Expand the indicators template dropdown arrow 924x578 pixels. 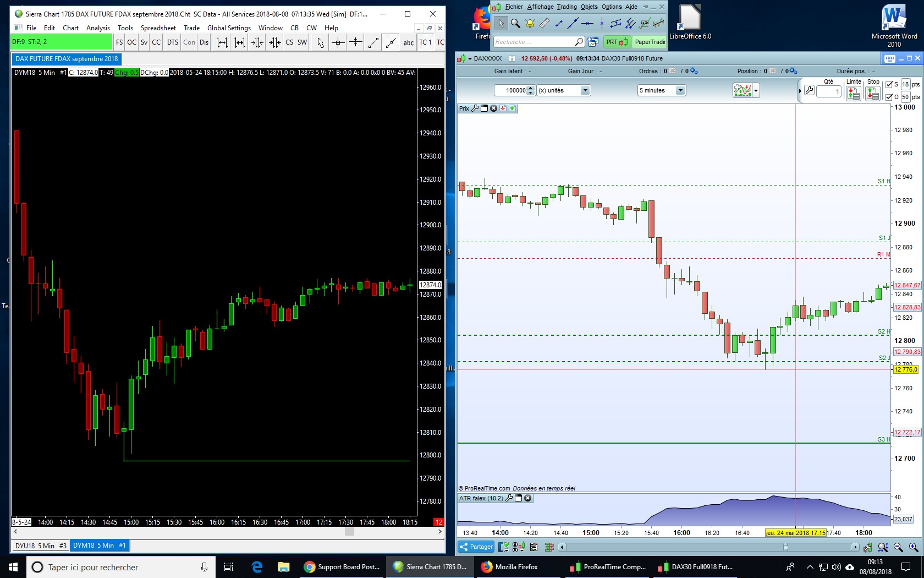click(x=756, y=90)
